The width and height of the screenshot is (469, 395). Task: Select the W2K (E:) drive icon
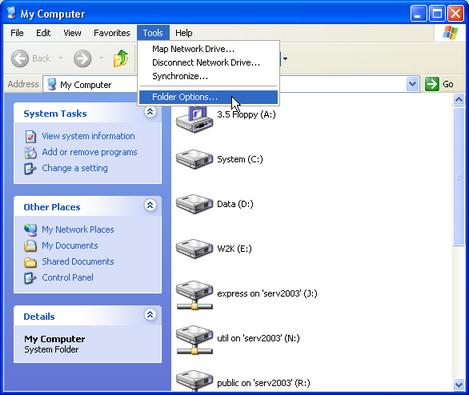point(195,248)
